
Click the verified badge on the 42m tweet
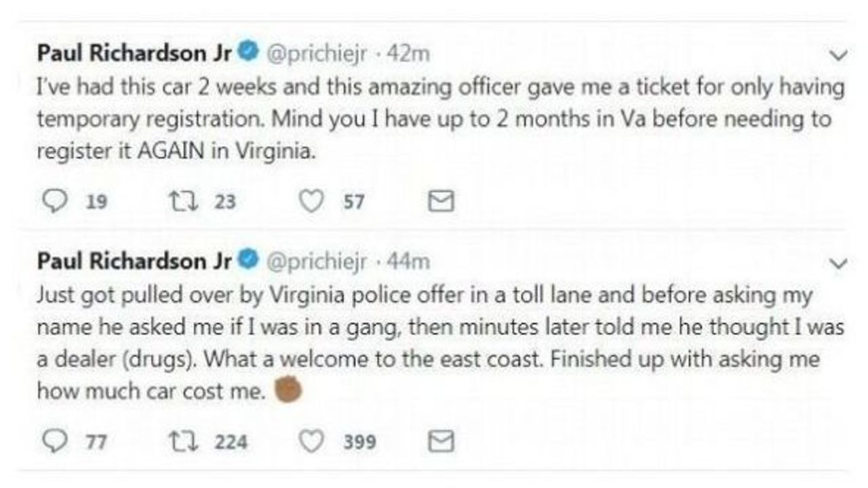[x=249, y=53]
